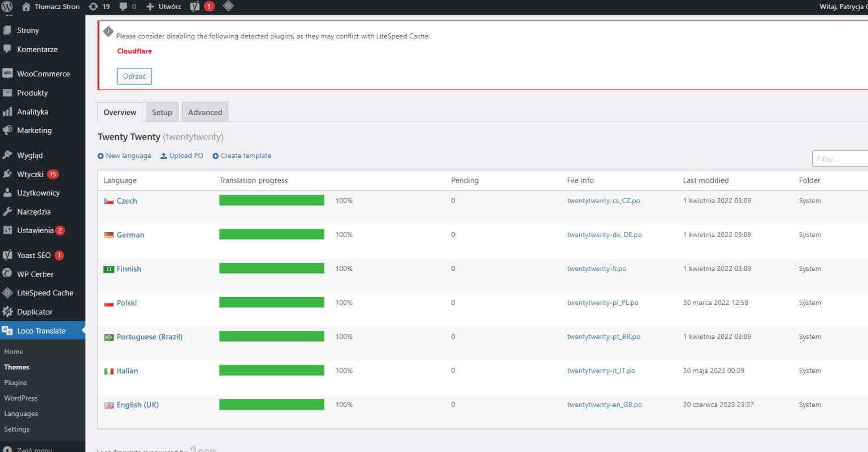868x452 pixels.
Task: Click the UK flag icon
Action: tap(109, 405)
